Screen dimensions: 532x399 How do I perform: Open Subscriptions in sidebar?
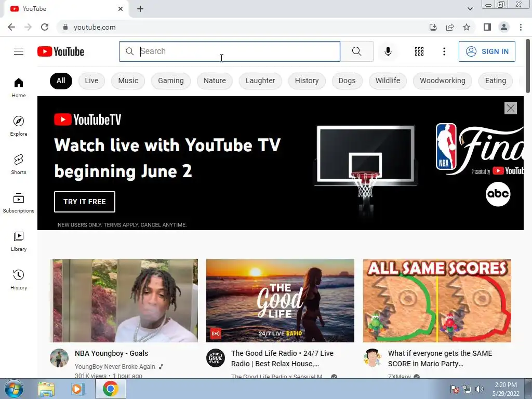pos(19,203)
